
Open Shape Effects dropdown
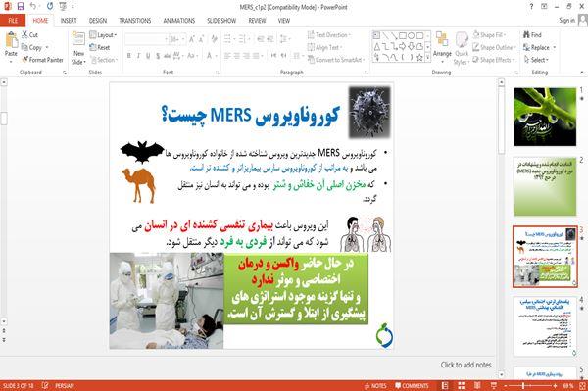pyautogui.click(x=493, y=60)
